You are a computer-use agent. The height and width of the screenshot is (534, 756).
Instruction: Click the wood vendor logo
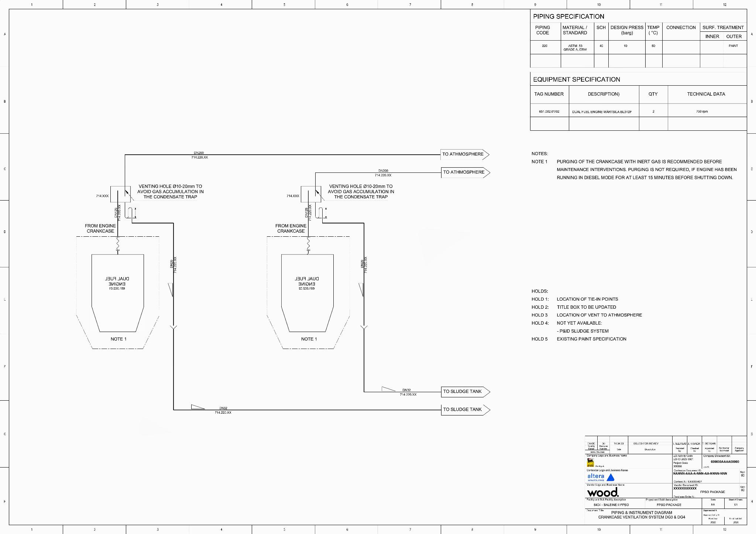point(603,492)
